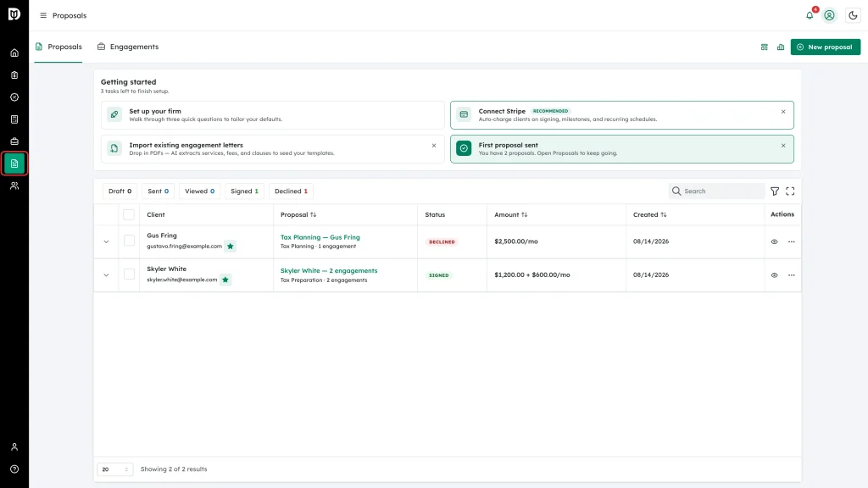
Task: View the Gus Fring proposal with eye icon
Action: [x=775, y=241]
